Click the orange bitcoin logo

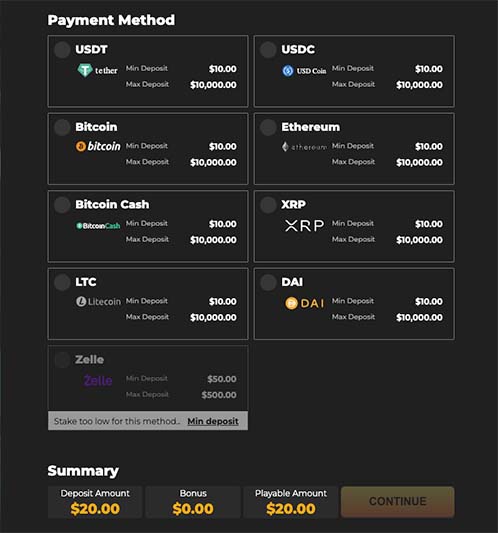point(98,146)
